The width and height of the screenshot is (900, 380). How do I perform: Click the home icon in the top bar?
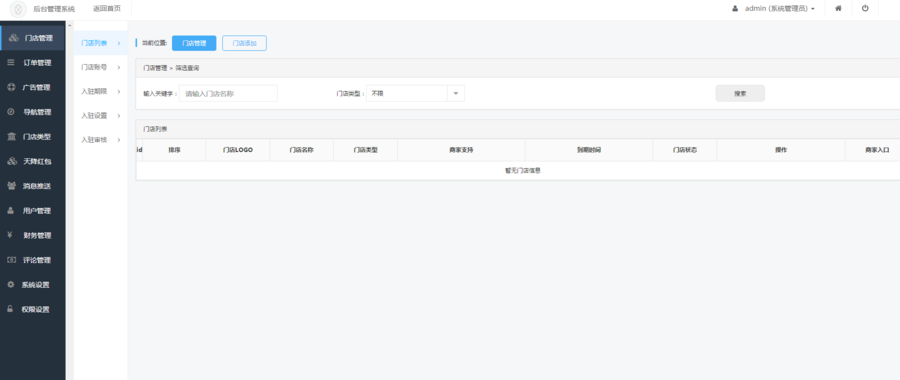tap(838, 9)
